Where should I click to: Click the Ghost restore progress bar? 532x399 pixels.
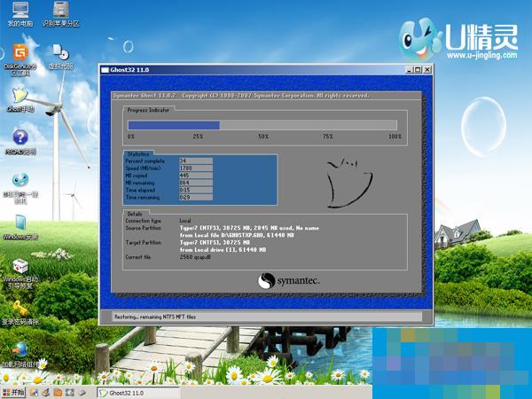tap(262, 125)
